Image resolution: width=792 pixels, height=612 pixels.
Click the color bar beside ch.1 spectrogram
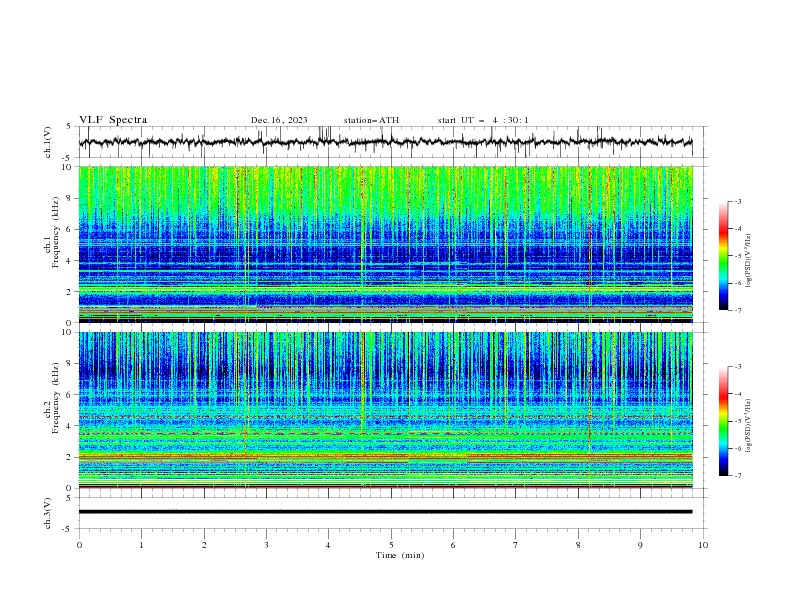723,256
